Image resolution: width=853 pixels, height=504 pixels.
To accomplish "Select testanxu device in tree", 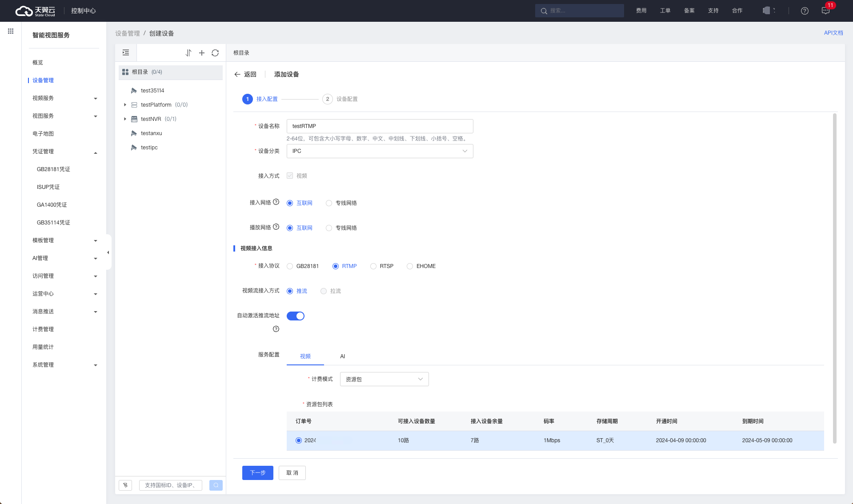I will [151, 133].
